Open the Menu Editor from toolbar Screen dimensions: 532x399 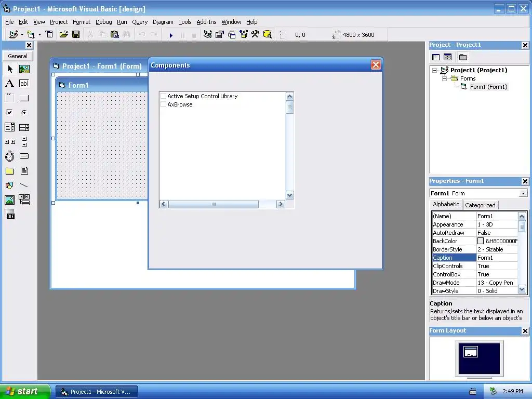[49, 35]
